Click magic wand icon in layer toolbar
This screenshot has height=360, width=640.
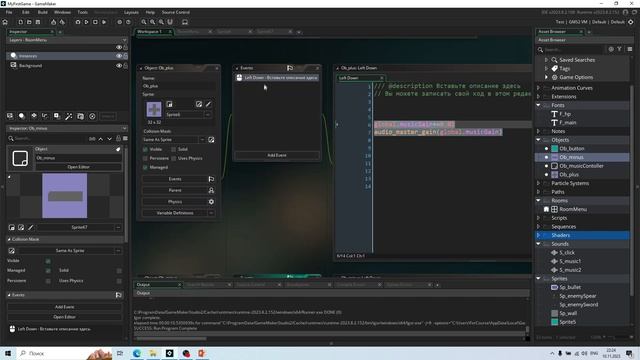(69, 116)
